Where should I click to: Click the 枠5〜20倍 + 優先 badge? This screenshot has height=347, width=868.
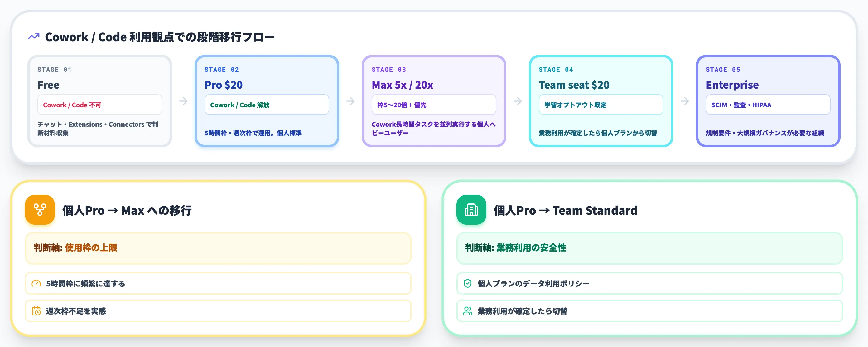click(x=434, y=105)
